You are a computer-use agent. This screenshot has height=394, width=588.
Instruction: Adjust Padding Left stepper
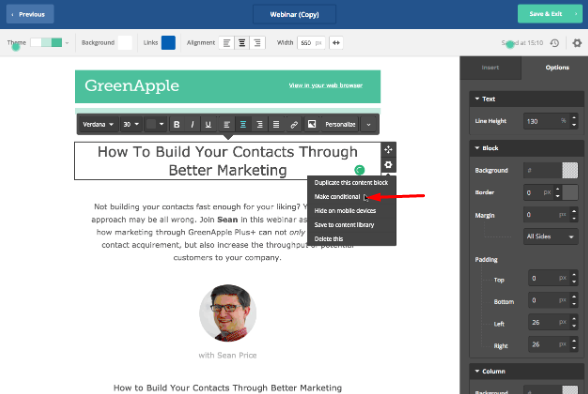[x=574, y=322]
